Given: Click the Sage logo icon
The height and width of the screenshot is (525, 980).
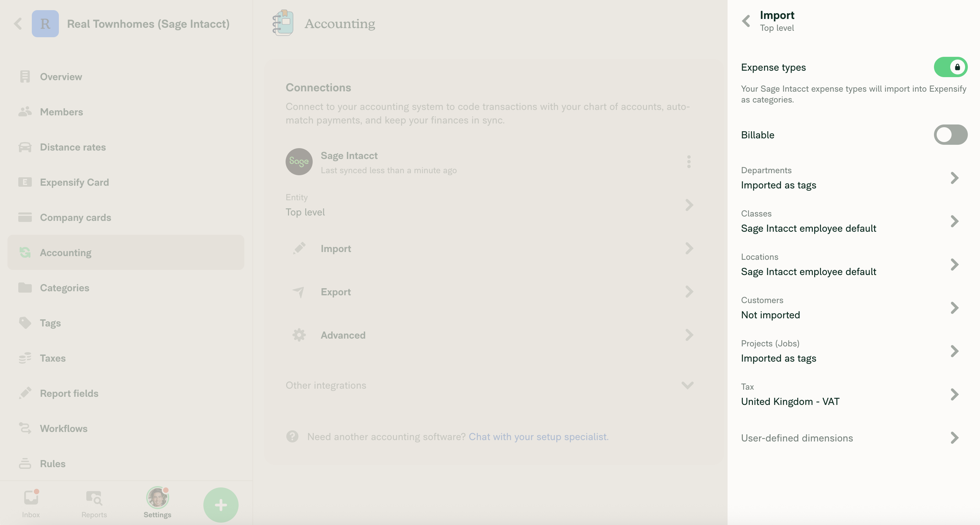Looking at the screenshot, I should [299, 162].
